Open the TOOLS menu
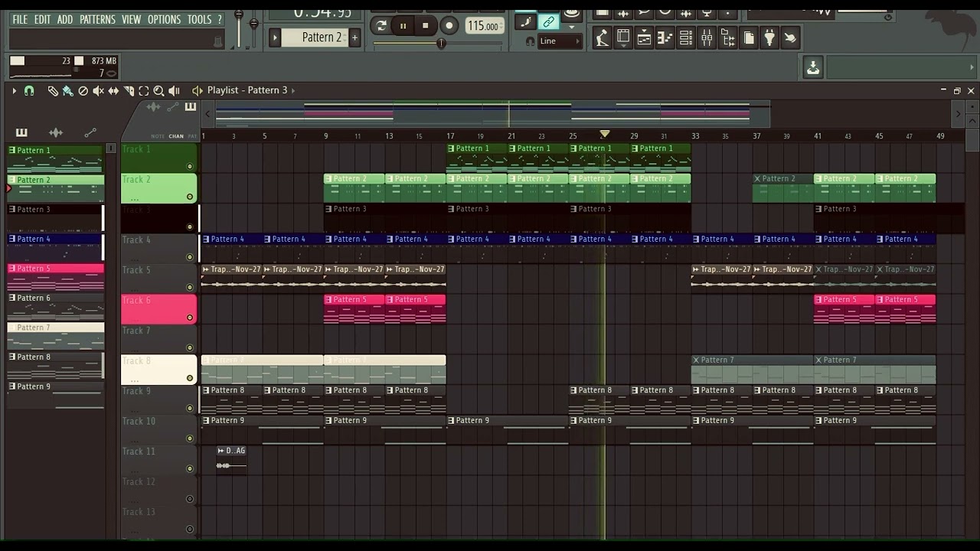 (x=200, y=19)
